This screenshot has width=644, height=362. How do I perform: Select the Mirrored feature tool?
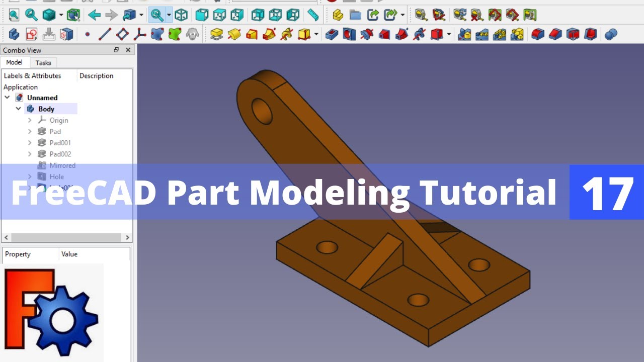pos(464,34)
